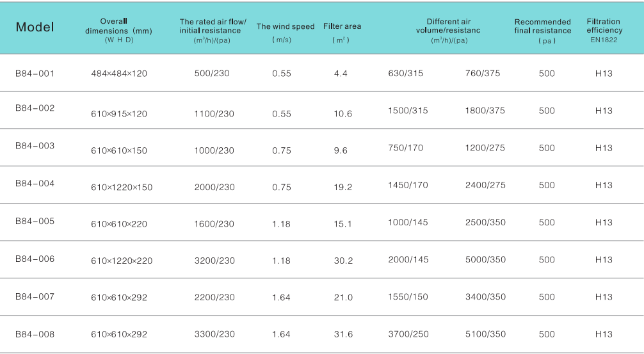Select the B84-007 model cell
This screenshot has width=644, height=354.
click(x=35, y=296)
